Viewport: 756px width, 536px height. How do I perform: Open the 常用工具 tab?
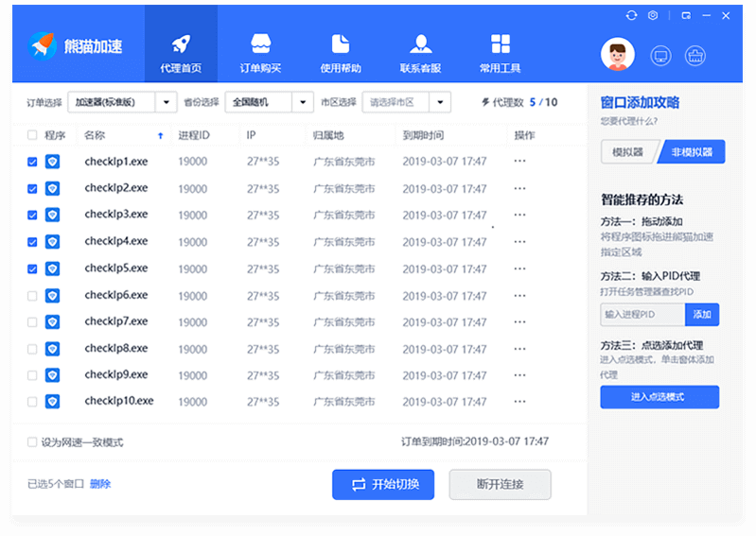coord(501,53)
